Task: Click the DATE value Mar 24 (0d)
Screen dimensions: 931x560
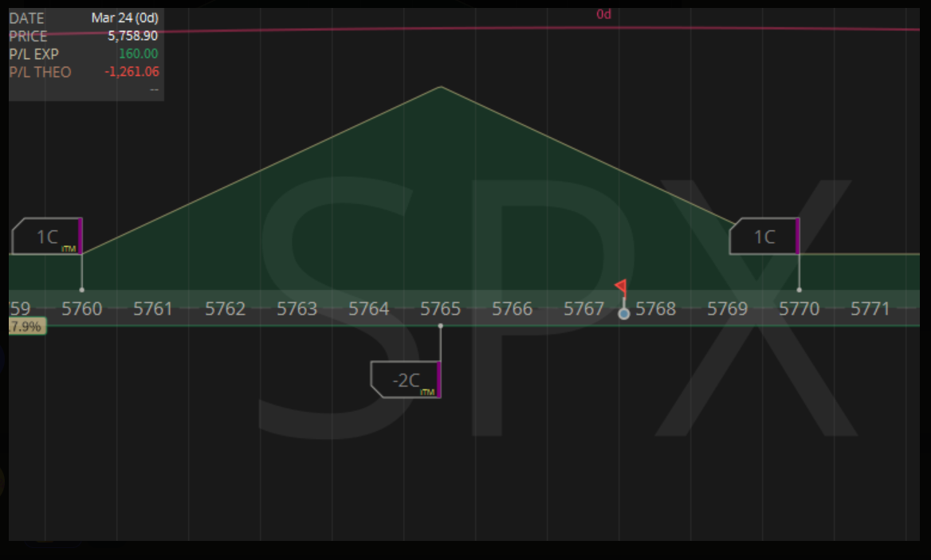Action: click(124, 18)
